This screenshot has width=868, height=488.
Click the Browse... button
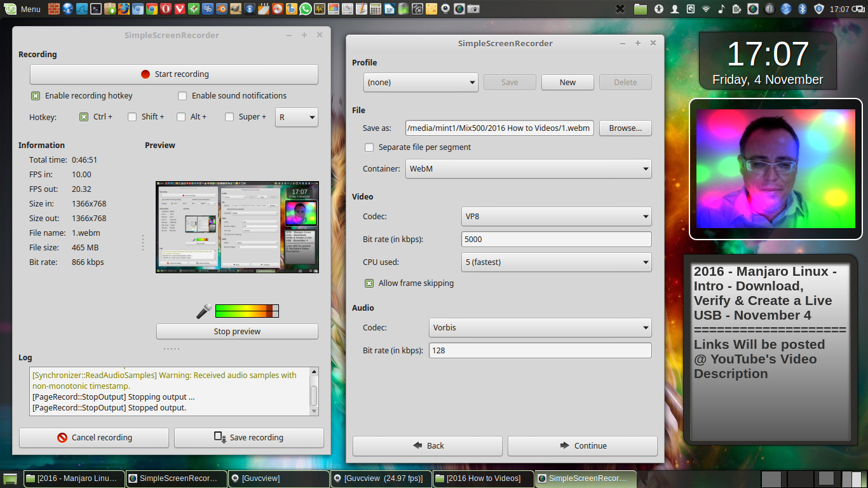pyautogui.click(x=625, y=128)
